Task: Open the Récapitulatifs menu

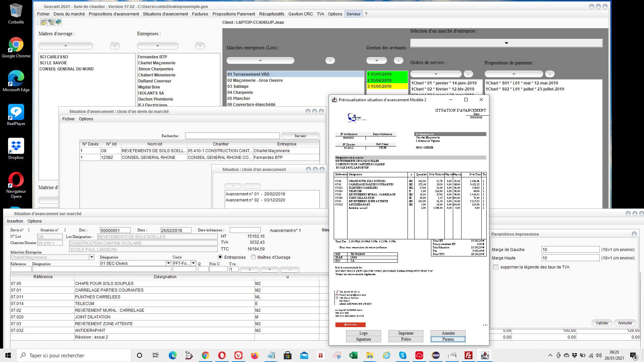Action: pos(272,14)
